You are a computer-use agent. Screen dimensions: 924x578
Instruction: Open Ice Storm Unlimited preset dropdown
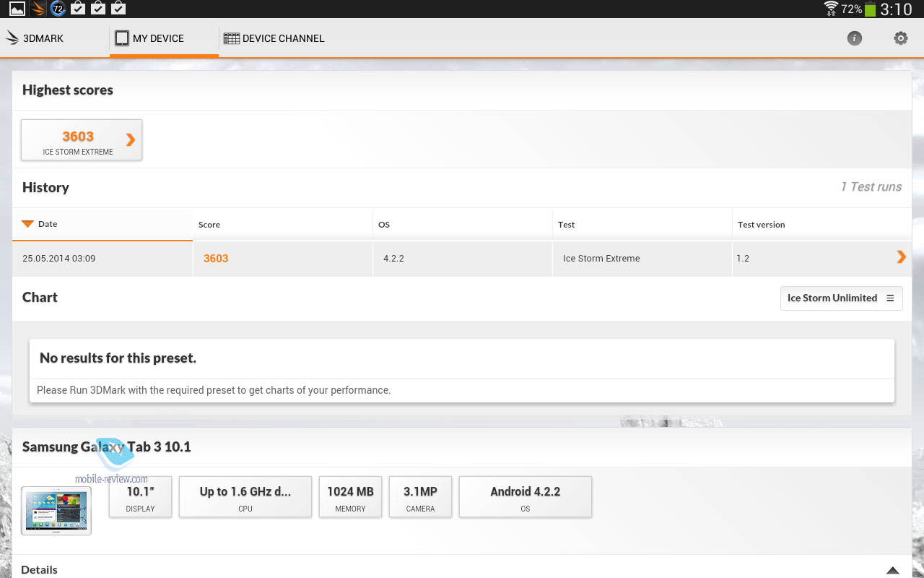point(842,298)
